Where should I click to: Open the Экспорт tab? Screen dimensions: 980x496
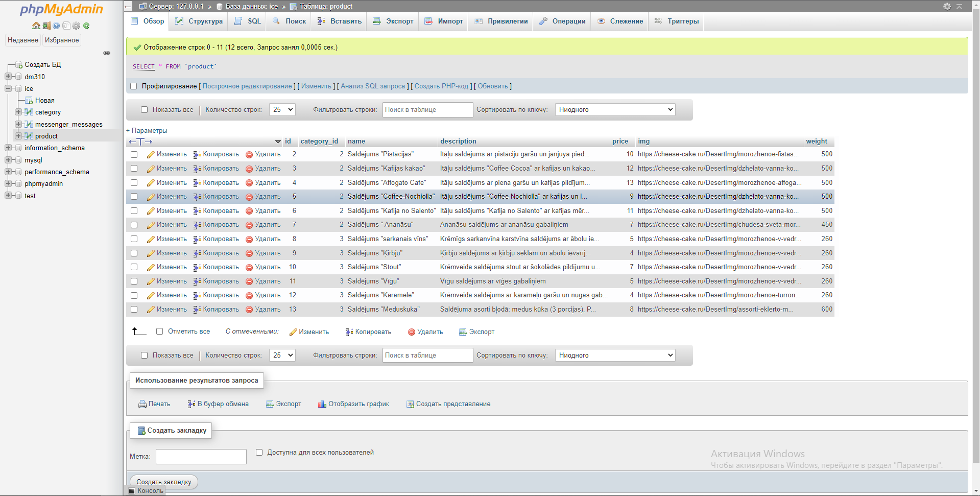393,21
